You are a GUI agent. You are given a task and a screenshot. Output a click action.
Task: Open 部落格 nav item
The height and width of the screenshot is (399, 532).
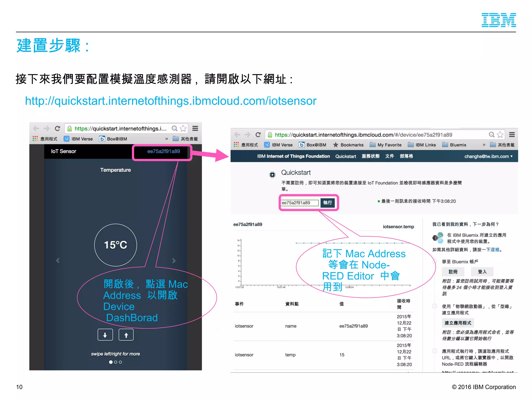[407, 156]
